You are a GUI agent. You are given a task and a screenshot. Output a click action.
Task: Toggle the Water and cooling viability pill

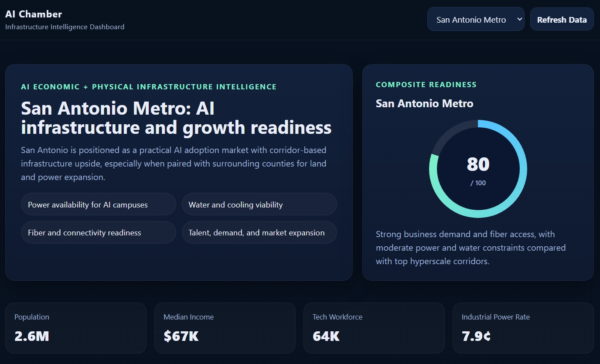[x=259, y=204]
